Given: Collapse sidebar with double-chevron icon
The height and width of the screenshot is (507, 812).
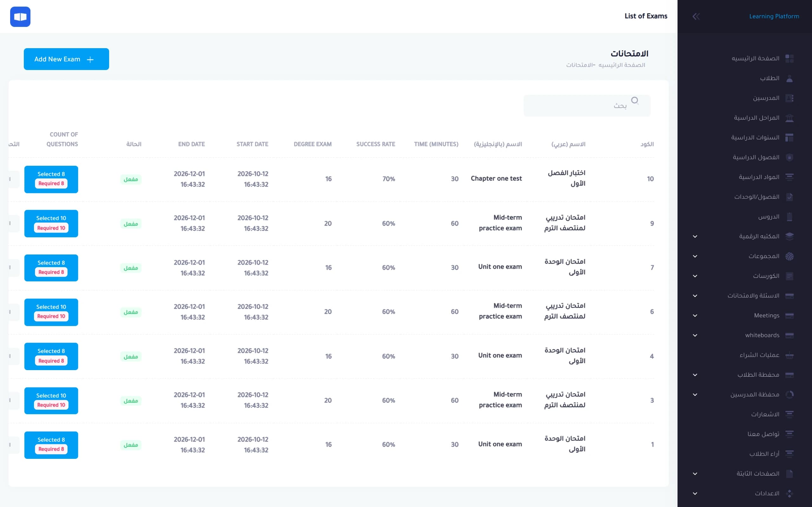Looking at the screenshot, I should (696, 16).
